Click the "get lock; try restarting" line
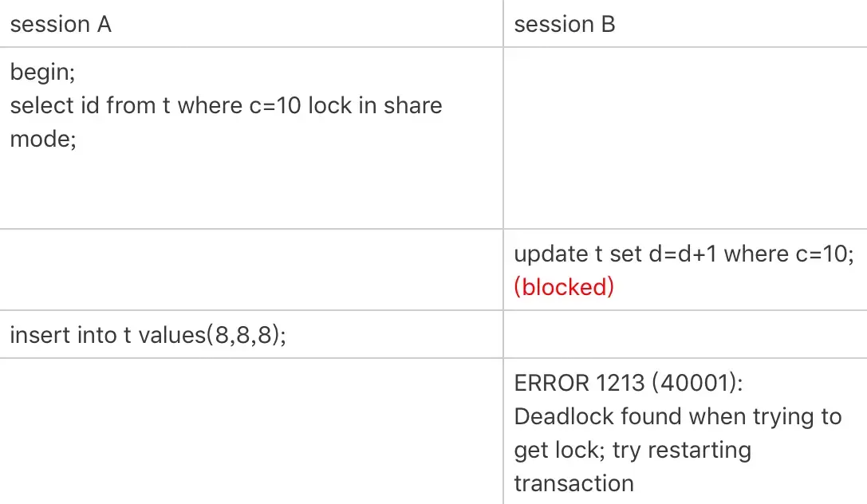Screen dimensions: 867x504 click(x=633, y=450)
